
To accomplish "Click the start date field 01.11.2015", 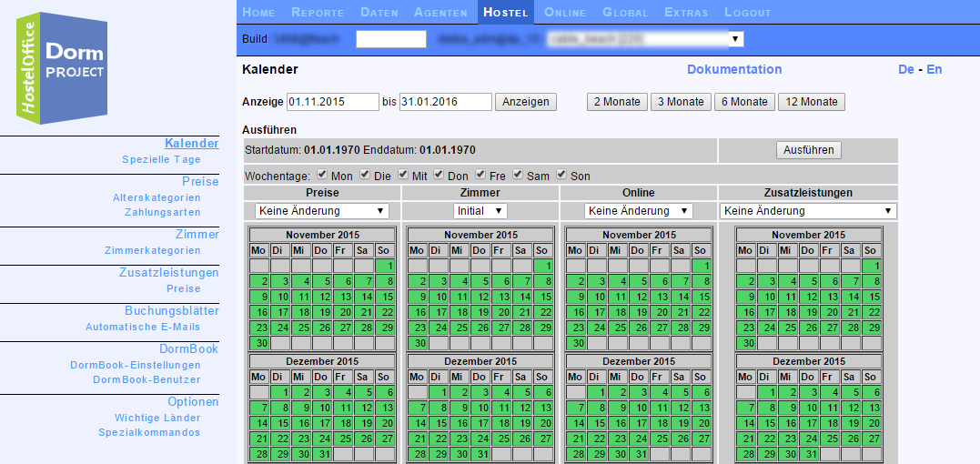I will click(332, 102).
